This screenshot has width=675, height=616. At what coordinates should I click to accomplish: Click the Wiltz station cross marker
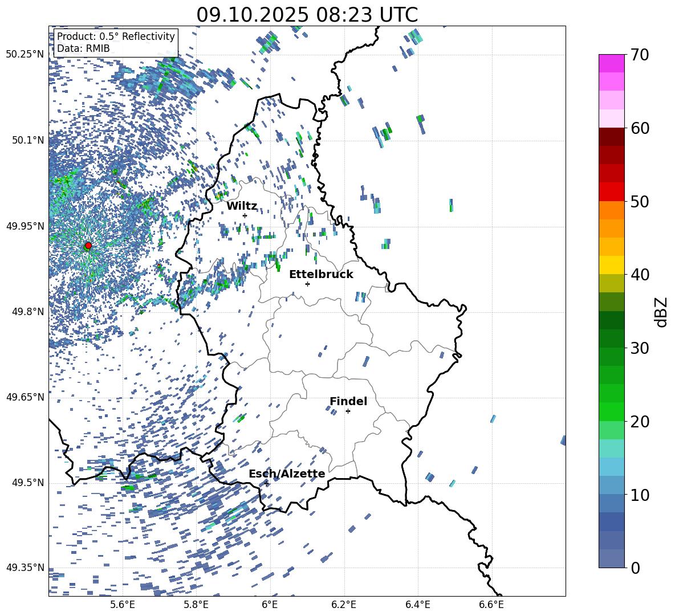pyautogui.click(x=245, y=215)
